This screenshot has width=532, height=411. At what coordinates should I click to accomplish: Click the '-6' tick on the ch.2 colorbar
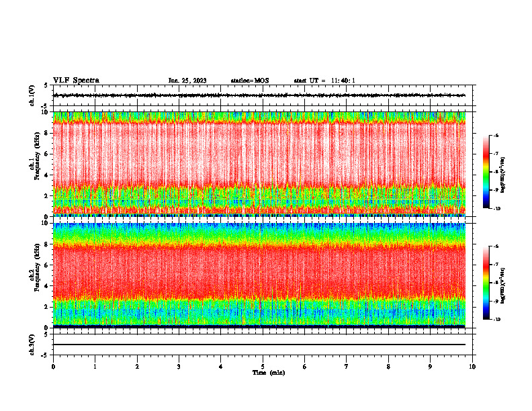(x=496, y=246)
